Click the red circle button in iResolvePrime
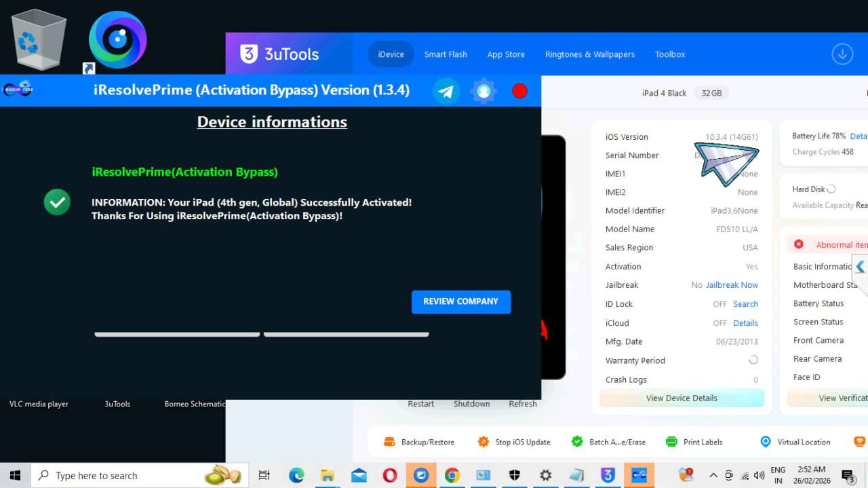868x488 pixels. coord(520,91)
